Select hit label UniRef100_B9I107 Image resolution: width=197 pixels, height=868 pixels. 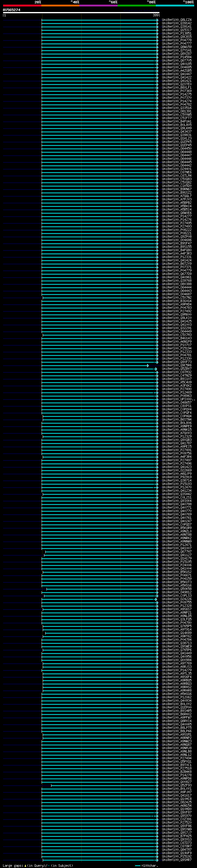(177, 379)
